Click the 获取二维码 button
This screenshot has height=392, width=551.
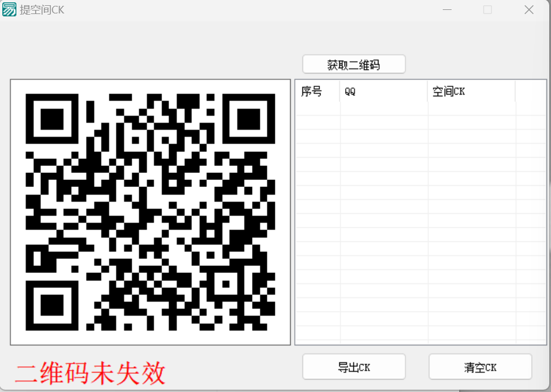tap(353, 64)
